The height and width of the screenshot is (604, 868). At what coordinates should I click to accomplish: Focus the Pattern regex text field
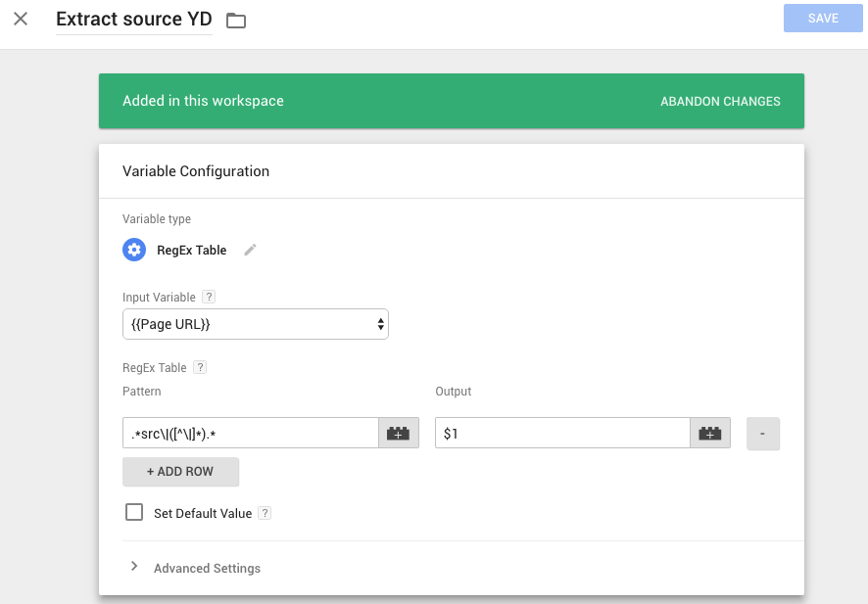(x=250, y=434)
